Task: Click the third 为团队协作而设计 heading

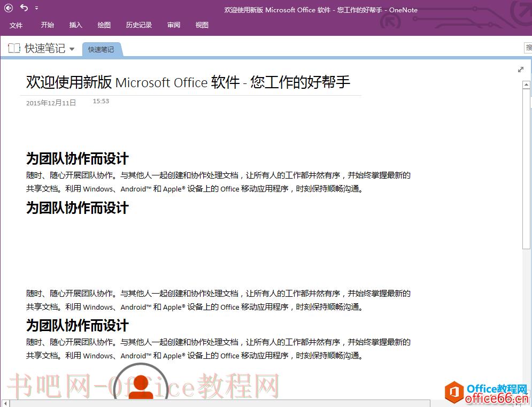Action: pyautogui.click(x=78, y=325)
